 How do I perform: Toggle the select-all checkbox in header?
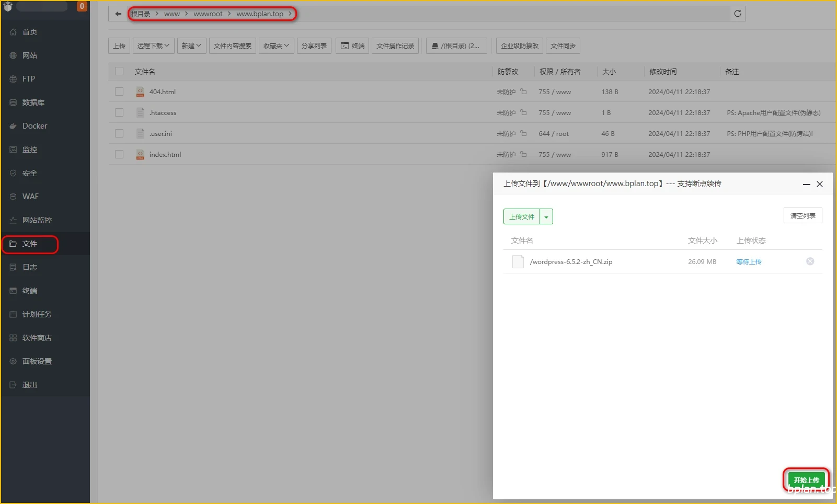pyautogui.click(x=119, y=71)
